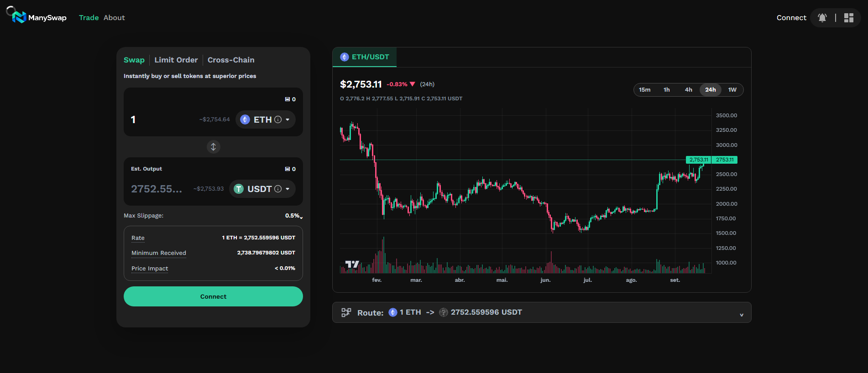This screenshot has width=868, height=373.
Task: Click the ManySwap logo
Action: [x=39, y=17]
